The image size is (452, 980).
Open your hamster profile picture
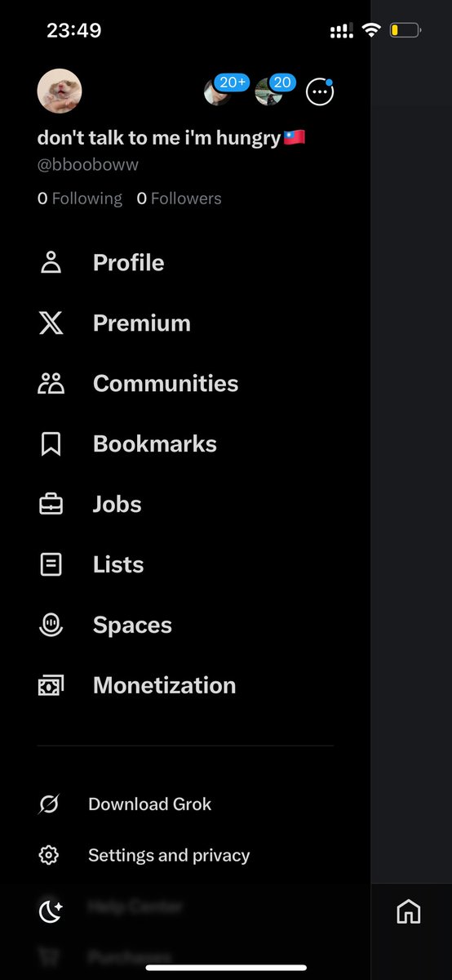tap(60, 91)
